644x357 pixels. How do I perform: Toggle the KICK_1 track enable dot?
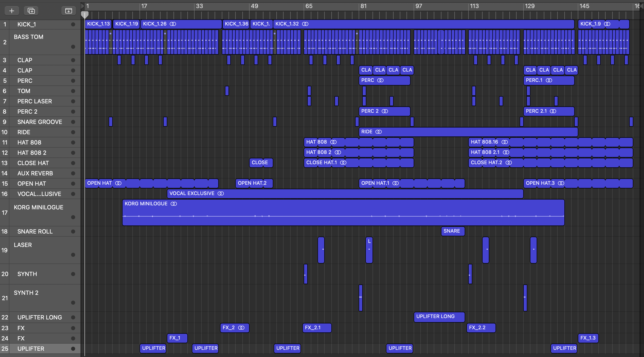pos(73,25)
